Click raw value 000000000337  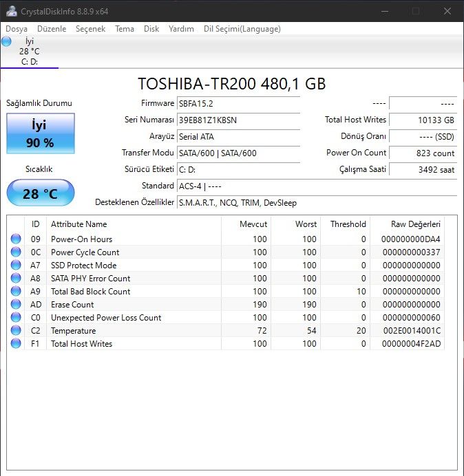point(411,252)
